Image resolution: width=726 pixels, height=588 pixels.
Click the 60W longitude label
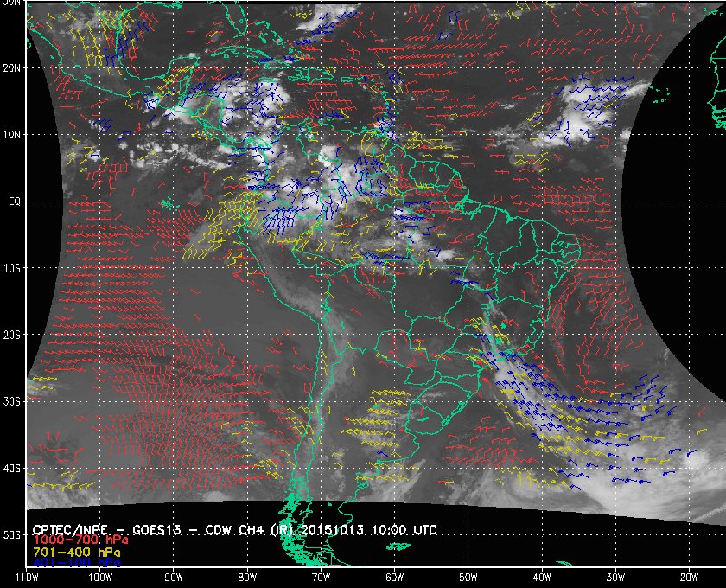click(394, 578)
